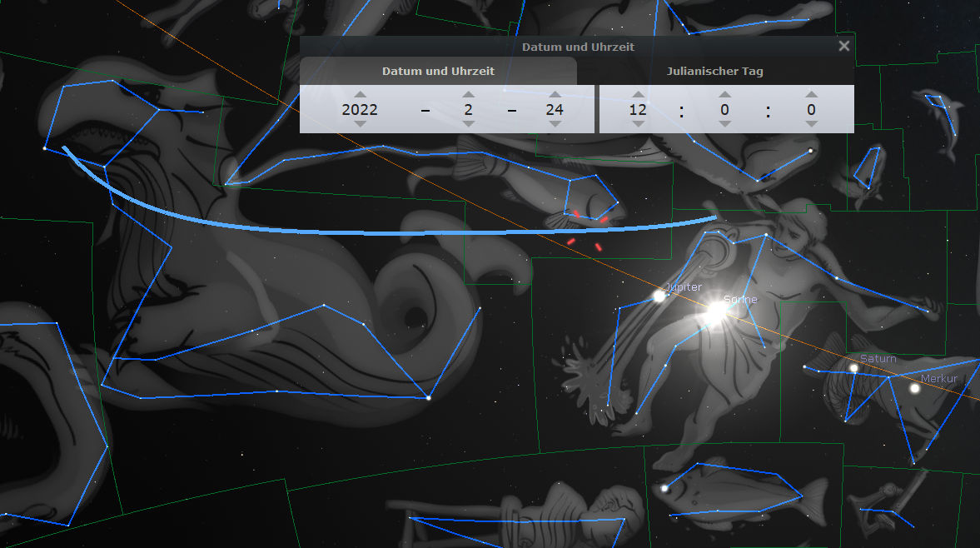The width and height of the screenshot is (980, 548).
Task: Decrease the hour value below 12
Action: (638, 124)
